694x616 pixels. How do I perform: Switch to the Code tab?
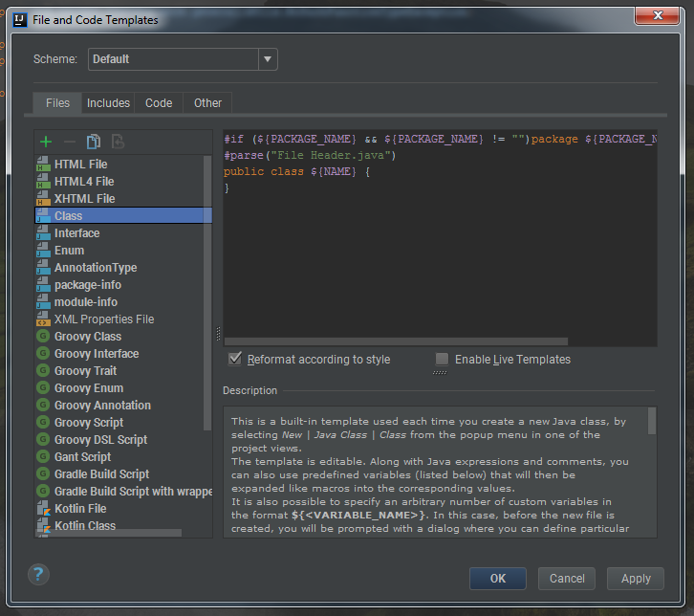[159, 103]
